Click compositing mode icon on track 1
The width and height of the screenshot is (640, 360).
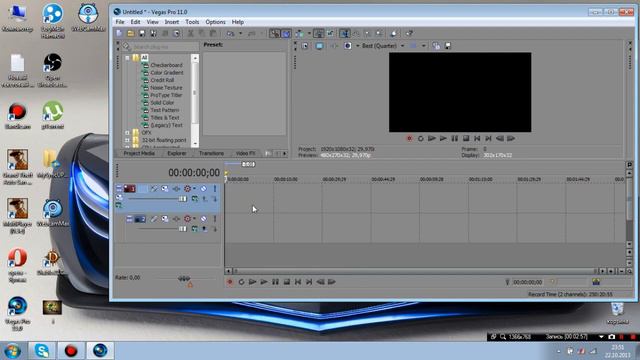tap(195, 199)
